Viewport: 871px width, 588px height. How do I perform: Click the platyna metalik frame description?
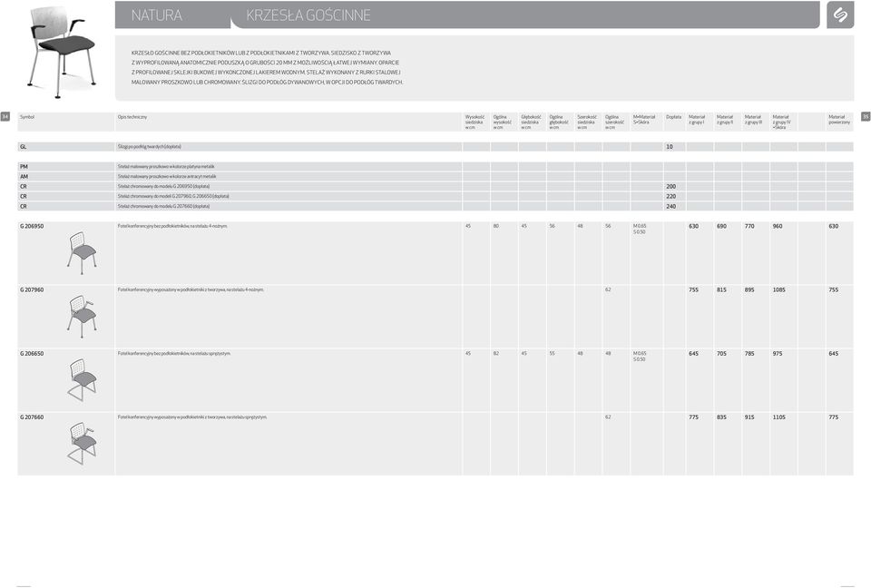[166, 167]
